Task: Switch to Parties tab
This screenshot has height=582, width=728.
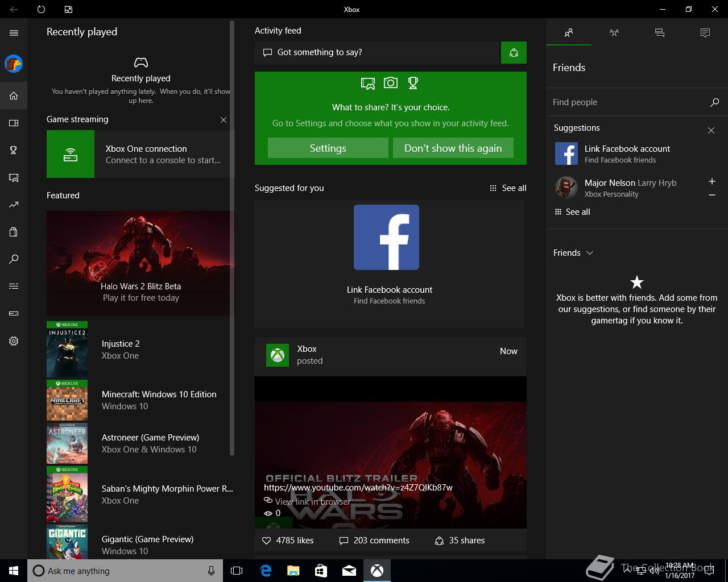Action: coord(614,33)
